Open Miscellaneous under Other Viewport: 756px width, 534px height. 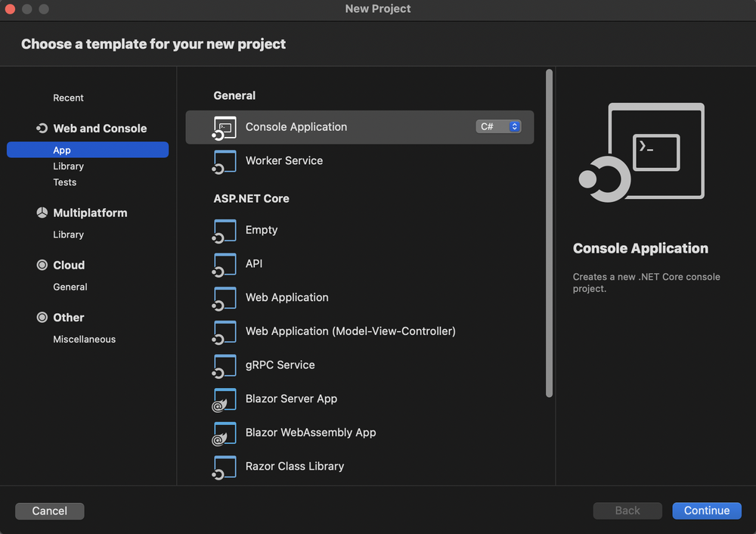(x=84, y=340)
